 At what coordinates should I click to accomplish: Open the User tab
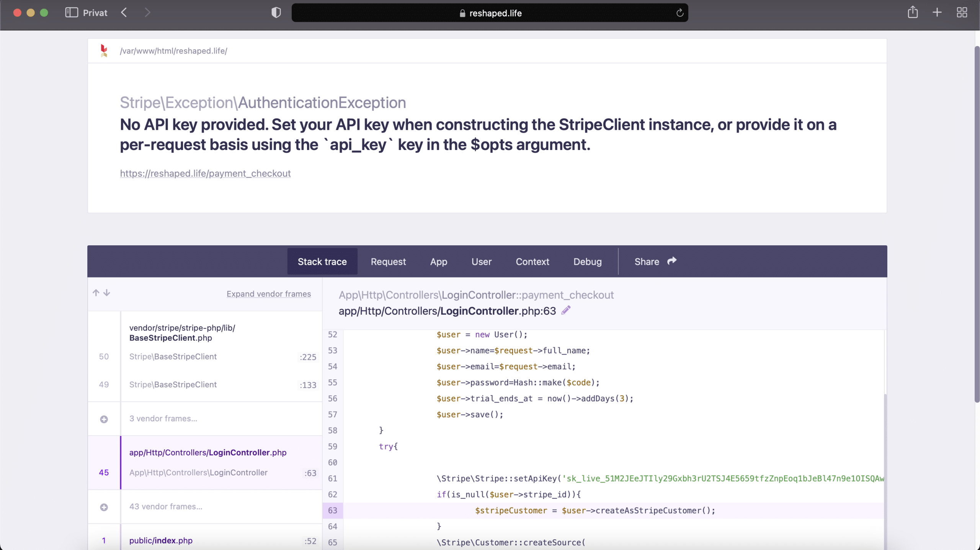tap(482, 261)
